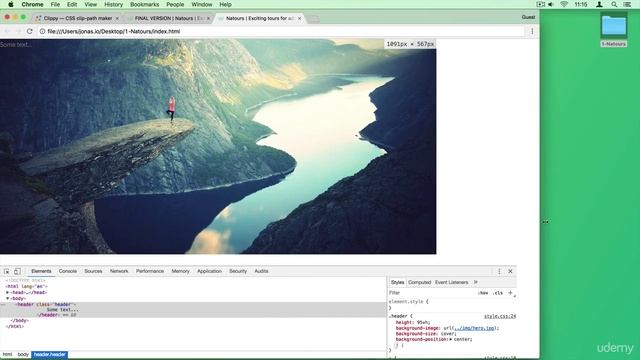
Task: Toggle the device toolbar icon in DevTools
Action: click(x=17, y=271)
